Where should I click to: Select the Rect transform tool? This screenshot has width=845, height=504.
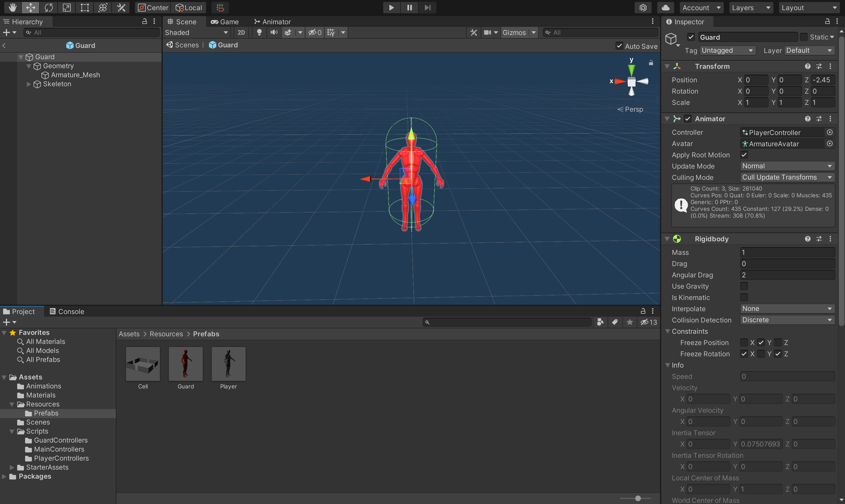click(85, 8)
